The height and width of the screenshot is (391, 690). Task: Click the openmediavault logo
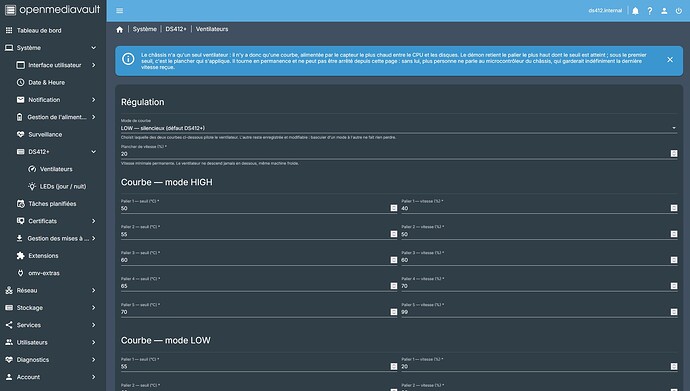click(x=52, y=10)
